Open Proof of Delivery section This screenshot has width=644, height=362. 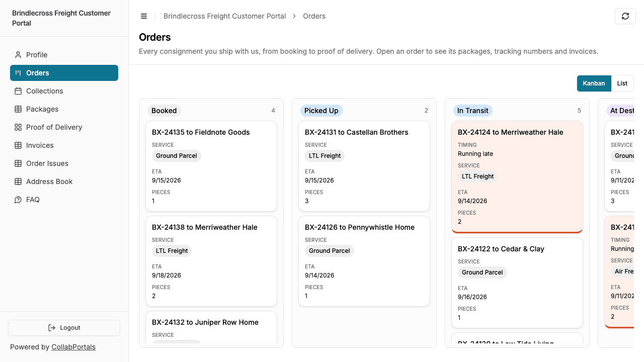click(x=64, y=127)
